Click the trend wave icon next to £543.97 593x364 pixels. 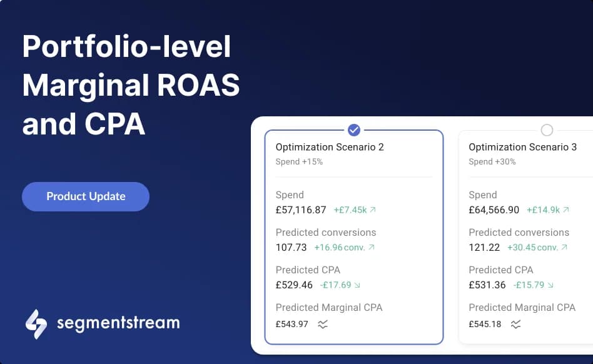pos(323,325)
